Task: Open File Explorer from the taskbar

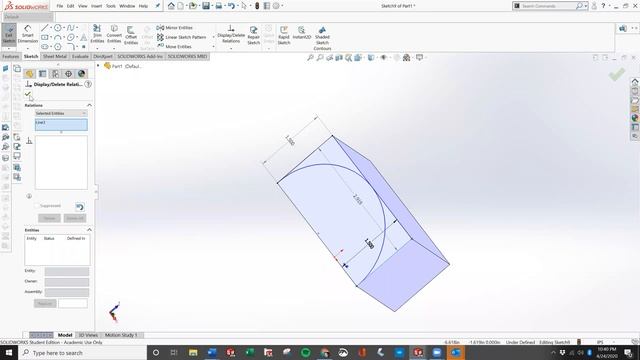Action: point(193,353)
